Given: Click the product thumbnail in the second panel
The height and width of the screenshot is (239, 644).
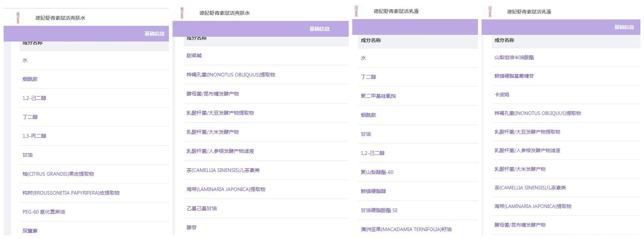Looking at the screenshot, I should (182, 13).
